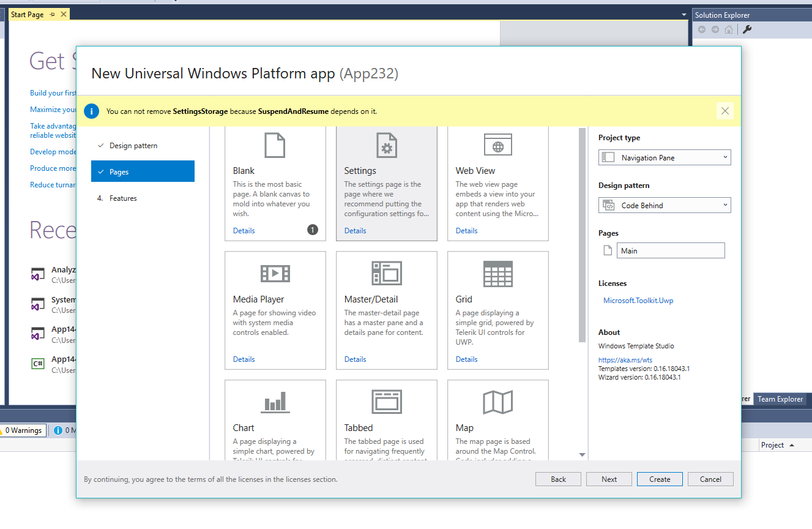Click the Create button
Screen dimensions: 812x529
(x=660, y=479)
